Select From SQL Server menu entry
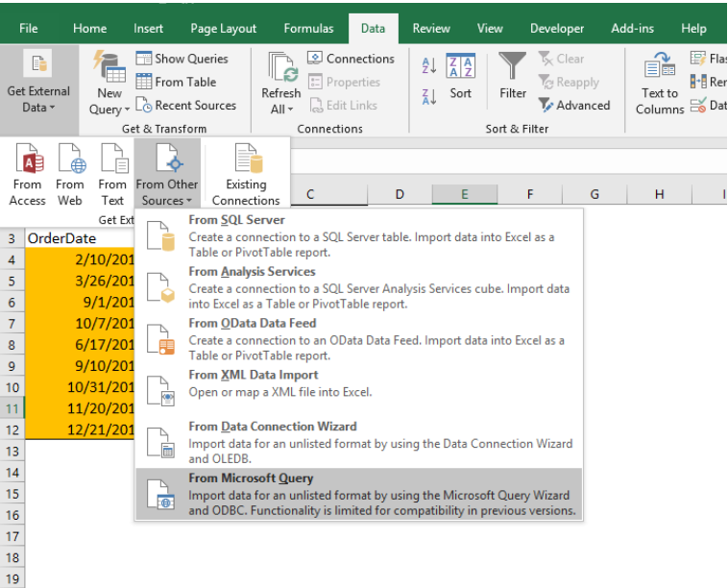 [359, 236]
